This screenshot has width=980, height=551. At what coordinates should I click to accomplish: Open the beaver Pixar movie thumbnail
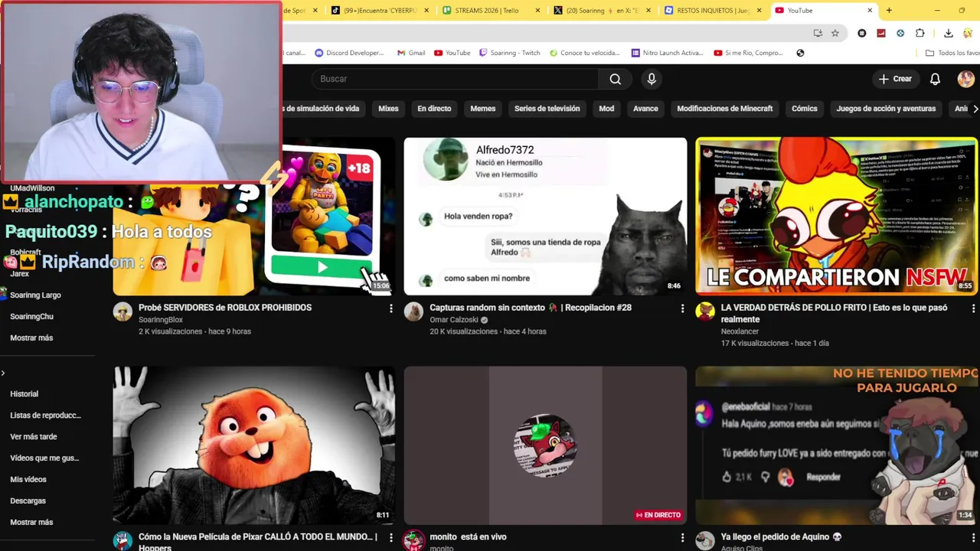tap(254, 445)
